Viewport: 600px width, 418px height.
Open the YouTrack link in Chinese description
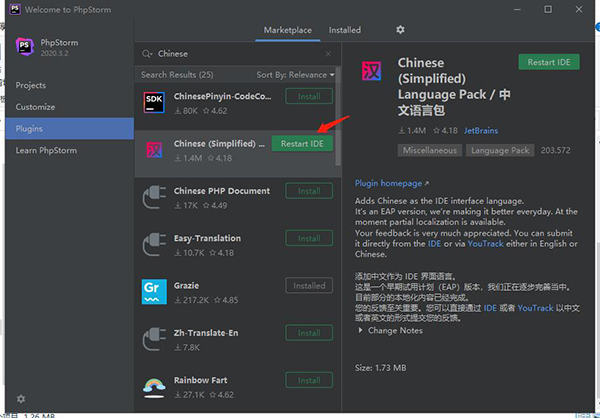[x=535, y=308]
